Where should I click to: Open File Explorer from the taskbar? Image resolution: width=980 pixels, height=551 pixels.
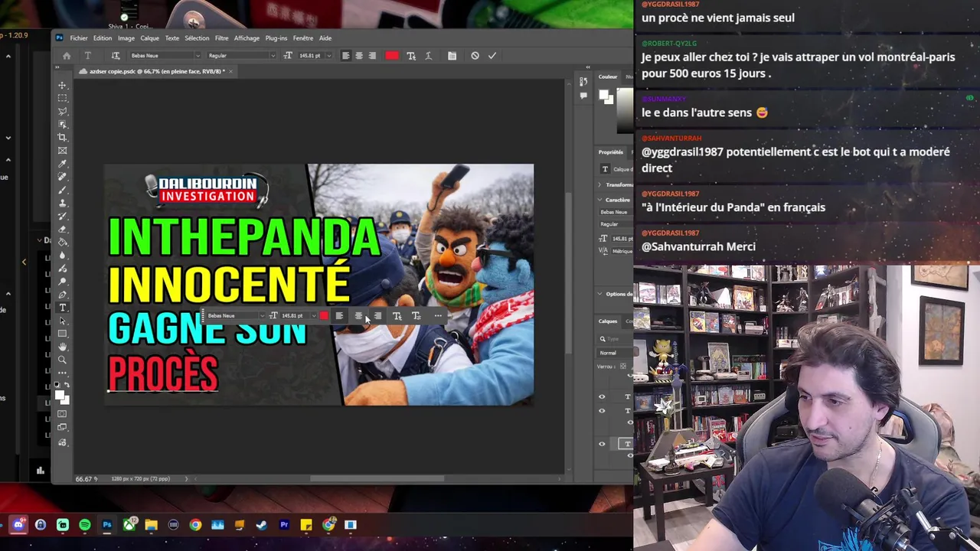(152, 525)
